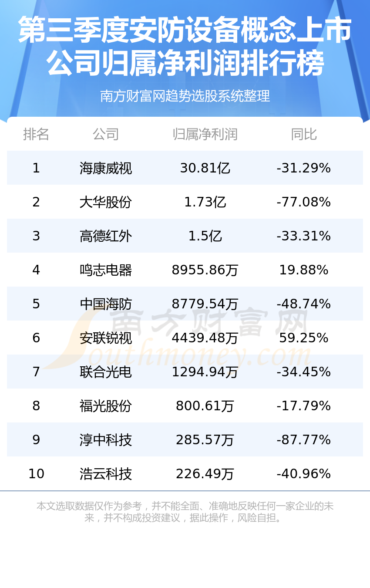Click the 30.81亿 net profit value

[x=205, y=168]
